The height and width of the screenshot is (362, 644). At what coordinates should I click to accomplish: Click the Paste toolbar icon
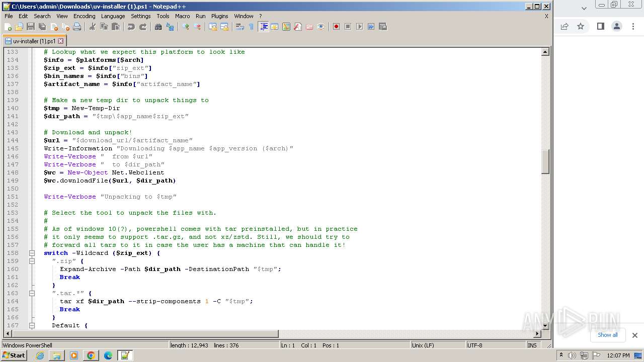point(116,27)
